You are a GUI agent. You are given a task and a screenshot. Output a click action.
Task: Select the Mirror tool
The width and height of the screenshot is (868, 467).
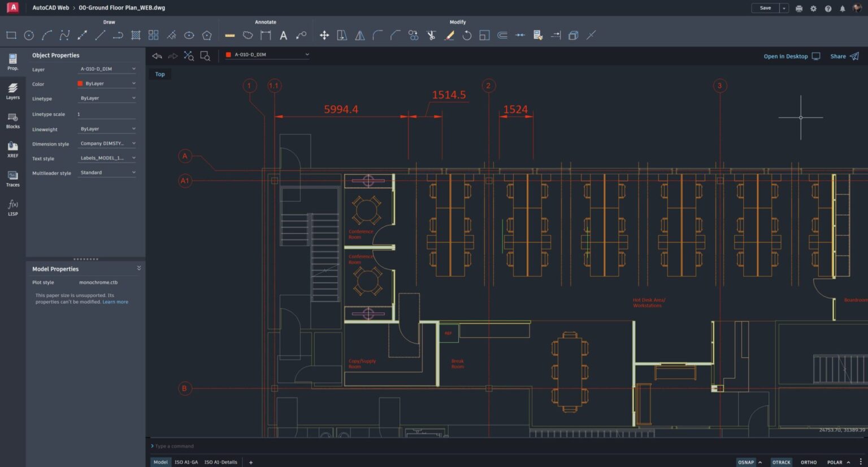(x=360, y=35)
